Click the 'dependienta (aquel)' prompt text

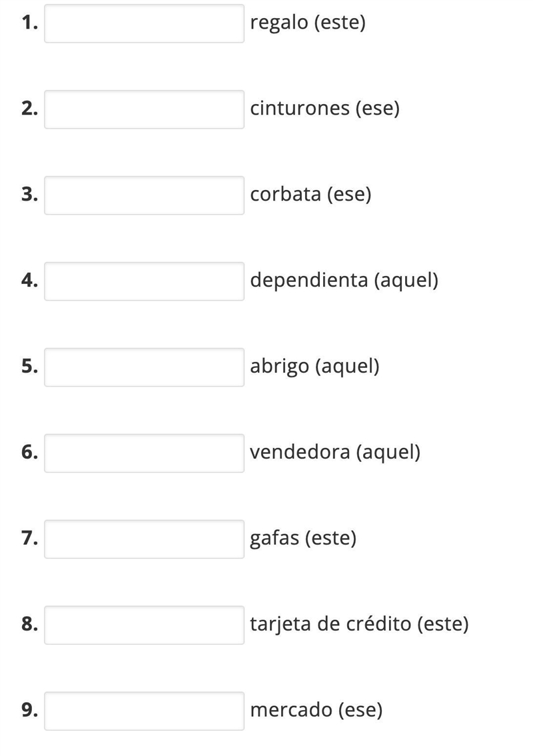pyautogui.click(x=344, y=281)
